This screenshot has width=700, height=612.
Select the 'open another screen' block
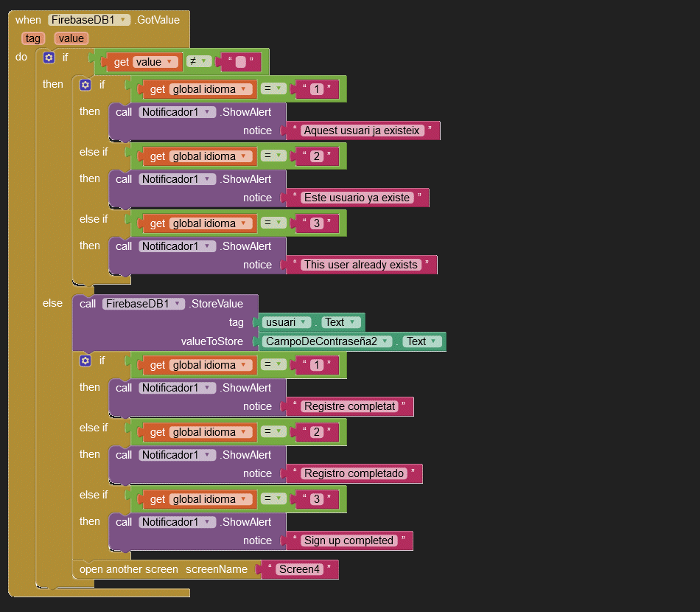pyautogui.click(x=129, y=569)
